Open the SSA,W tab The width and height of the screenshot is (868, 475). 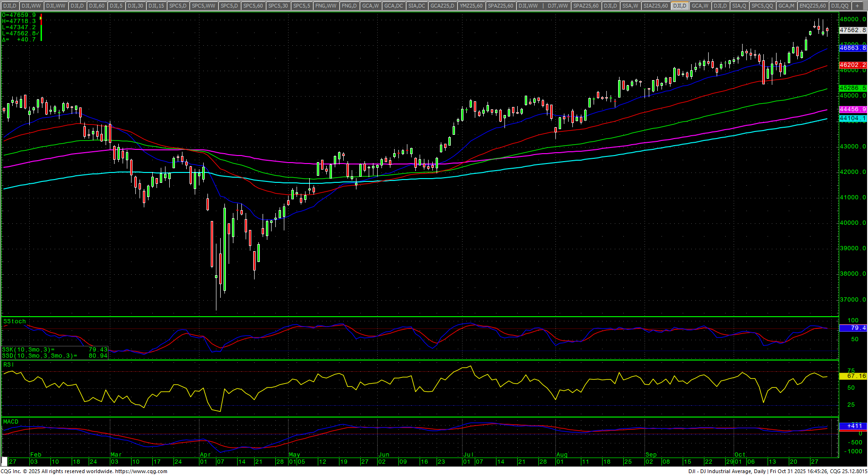pos(630,6)
